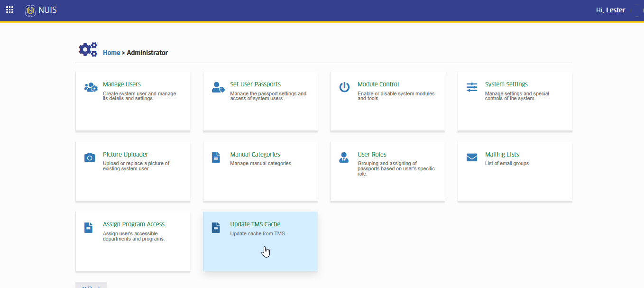
Task: Click the Back button at bottom
Action: [91, 285]
